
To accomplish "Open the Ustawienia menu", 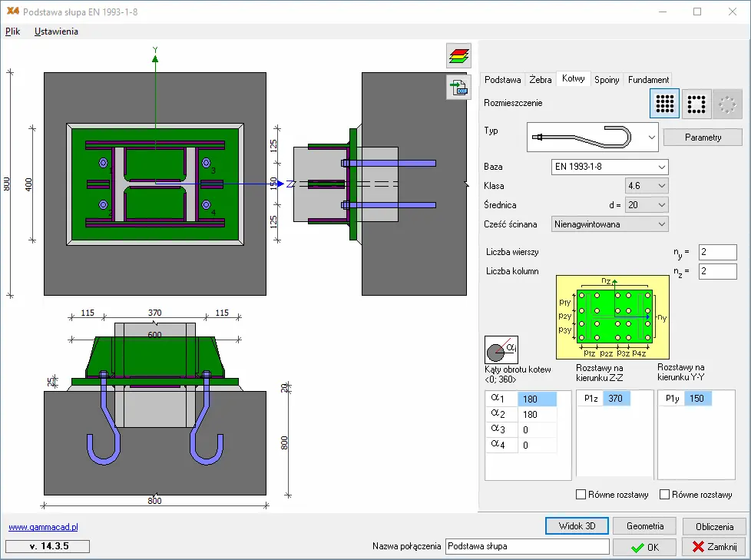I will point(56,31).
